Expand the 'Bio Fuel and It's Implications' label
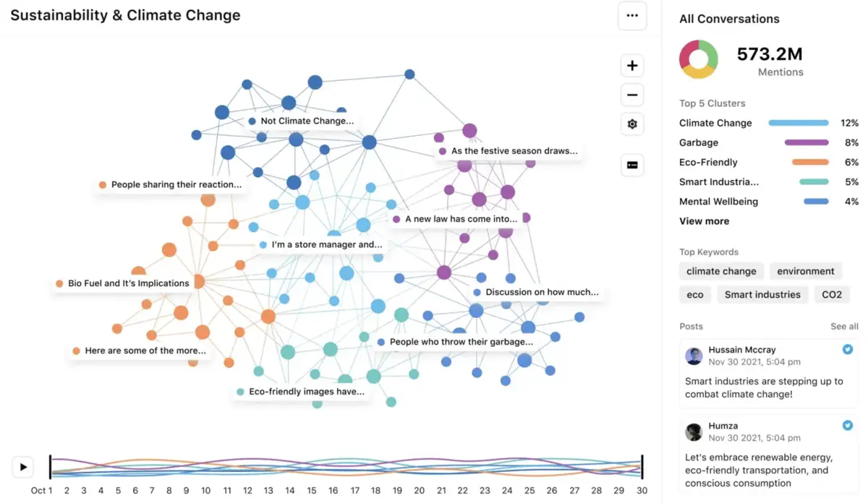Screen dimensions: 868x503 tap(124, 283)
